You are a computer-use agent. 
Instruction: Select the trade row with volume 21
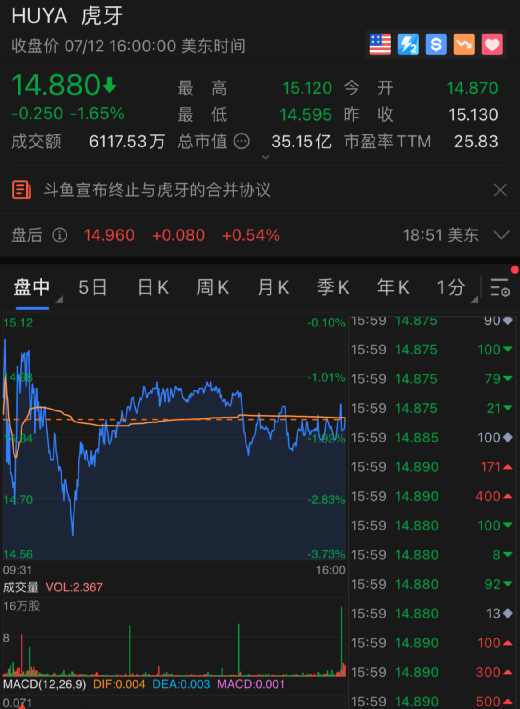(432, 408)
